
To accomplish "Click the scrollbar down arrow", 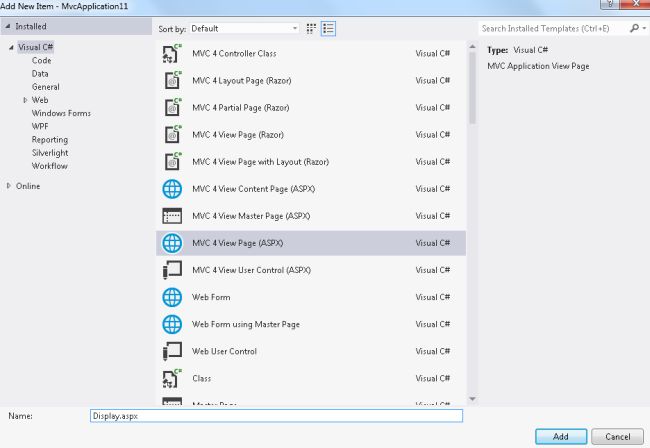I will [472, 399].
